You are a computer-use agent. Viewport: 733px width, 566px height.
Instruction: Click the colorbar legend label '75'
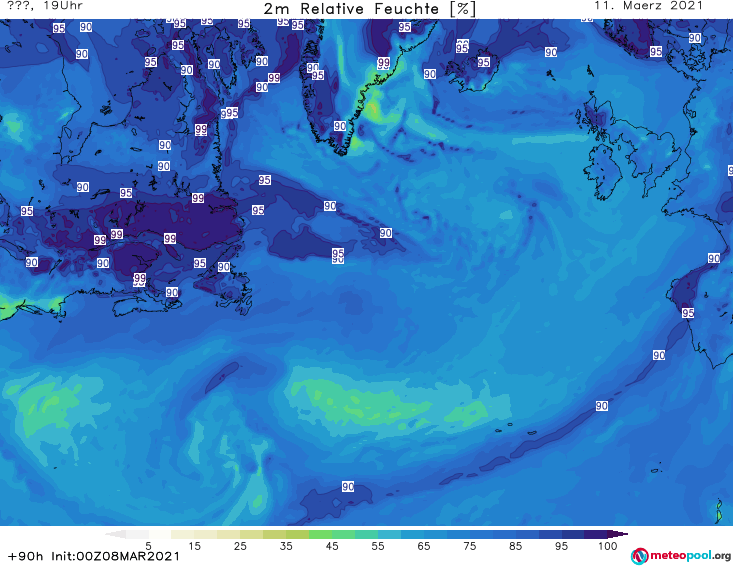click(x=469, y=546)
